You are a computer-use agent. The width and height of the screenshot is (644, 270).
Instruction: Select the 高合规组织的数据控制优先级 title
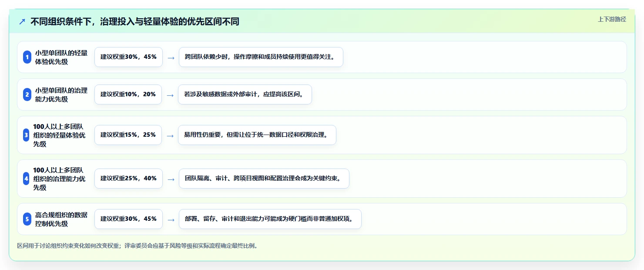tap(61, 219)
